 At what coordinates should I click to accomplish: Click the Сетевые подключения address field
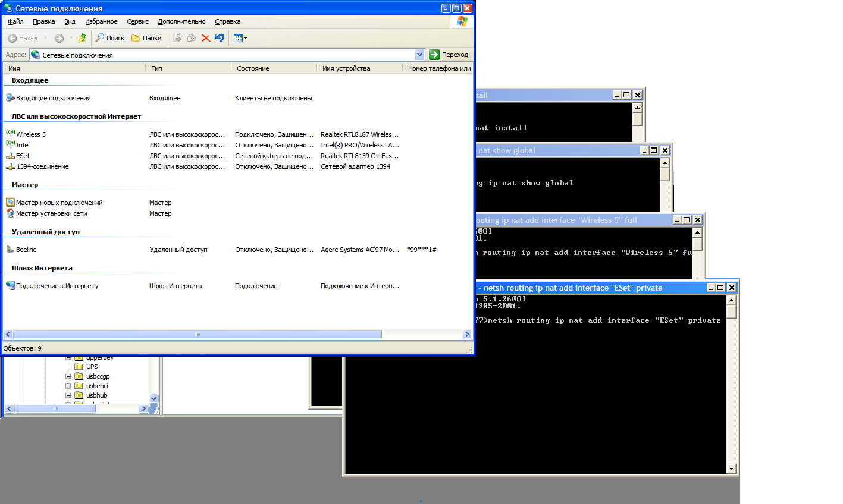coord(226,55)
